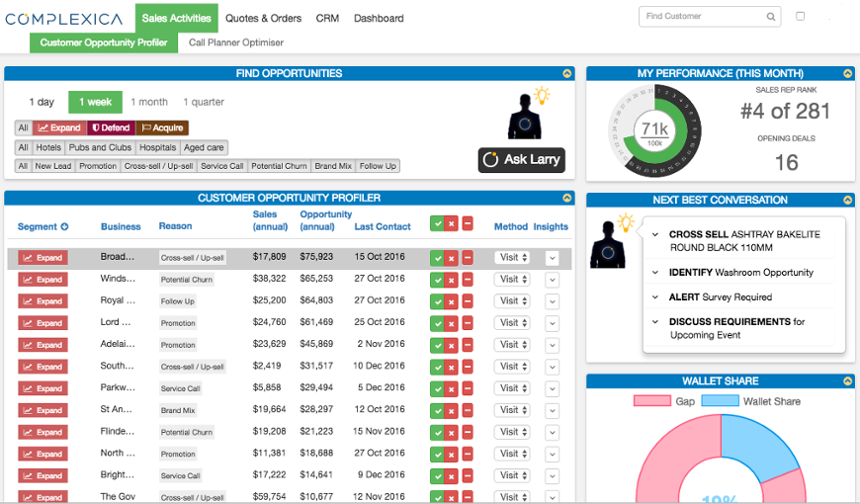
Task: Accept the Adelai... opportunity with green check
Action: [x=437, y=345]
